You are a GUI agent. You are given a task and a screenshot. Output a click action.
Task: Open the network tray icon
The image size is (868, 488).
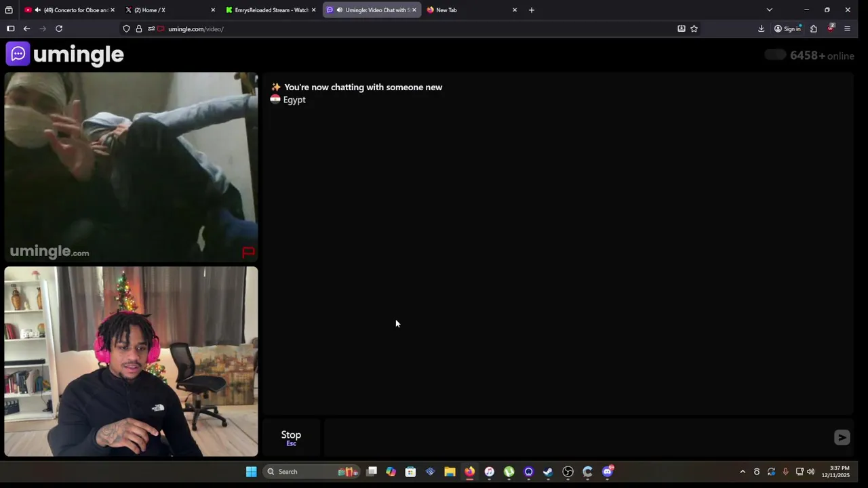click(800, 472)
